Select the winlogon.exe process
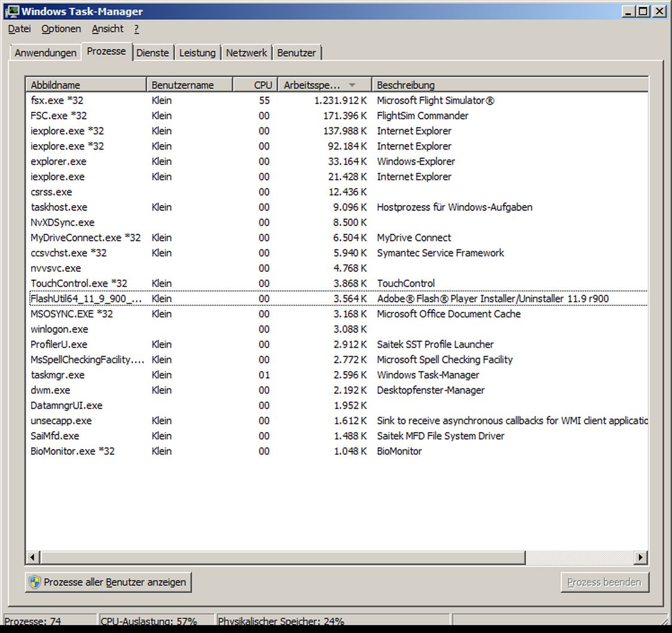The image size is (672, 633). pos(337,329)
